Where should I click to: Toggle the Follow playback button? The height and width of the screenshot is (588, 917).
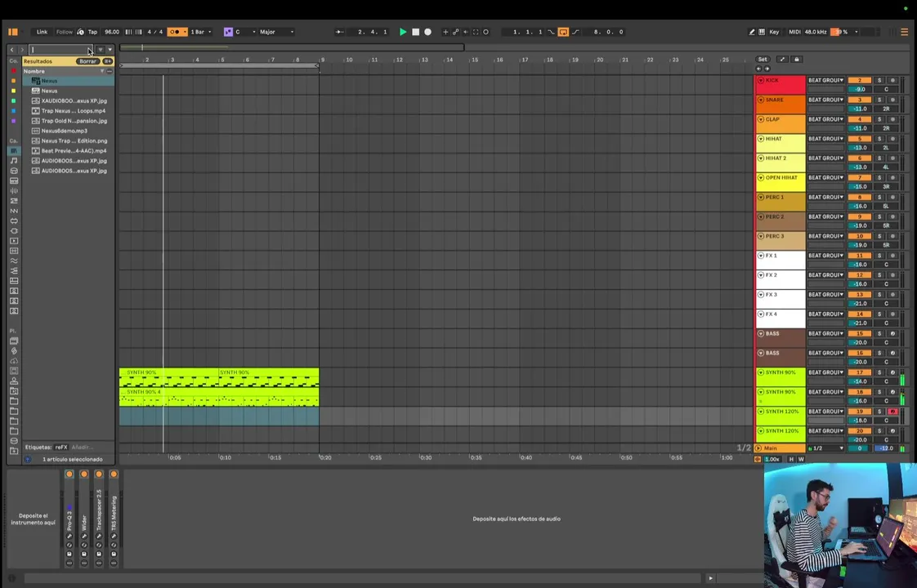[65, 32]
